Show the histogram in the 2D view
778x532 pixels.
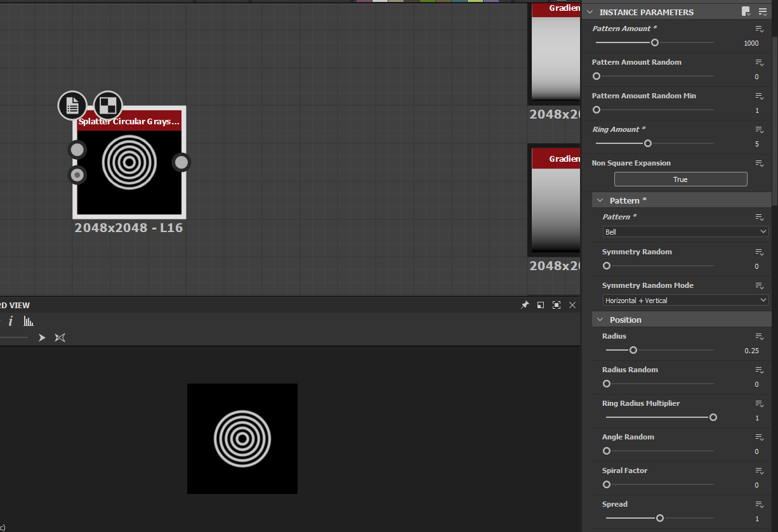click(x=29, y=321)
